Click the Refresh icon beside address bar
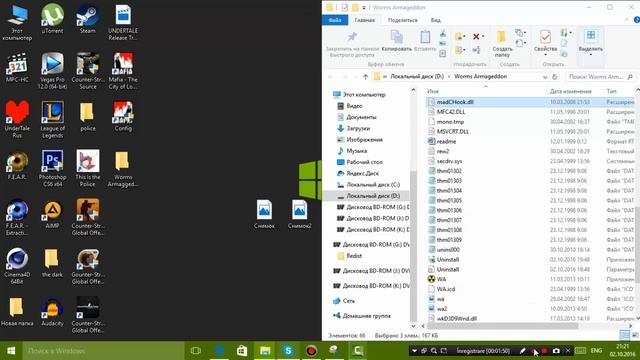The width and height of the screenshot is (640, 360). (x=555, y=77)
